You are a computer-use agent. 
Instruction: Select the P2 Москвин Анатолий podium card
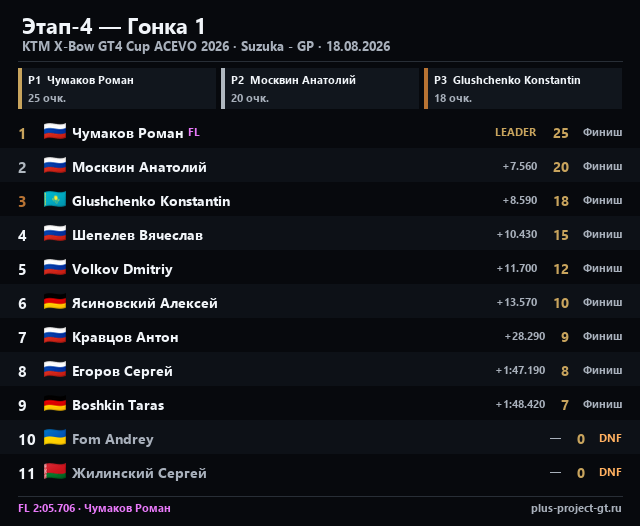click(320, 89)
